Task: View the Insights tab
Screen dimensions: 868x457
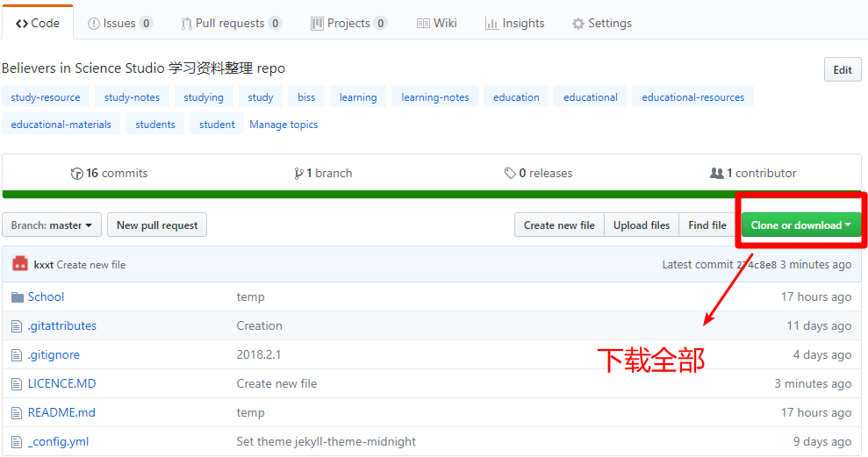Action: click(x=515, y=23)
